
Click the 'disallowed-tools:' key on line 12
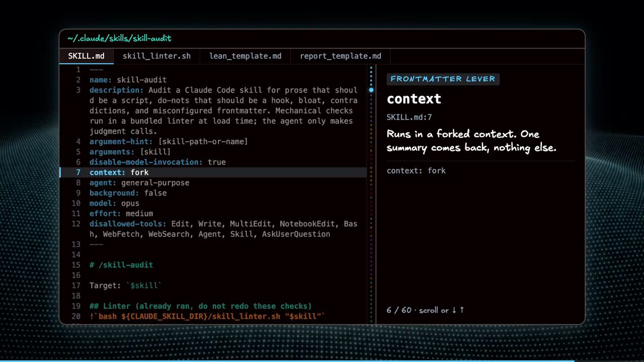[128, 224]
